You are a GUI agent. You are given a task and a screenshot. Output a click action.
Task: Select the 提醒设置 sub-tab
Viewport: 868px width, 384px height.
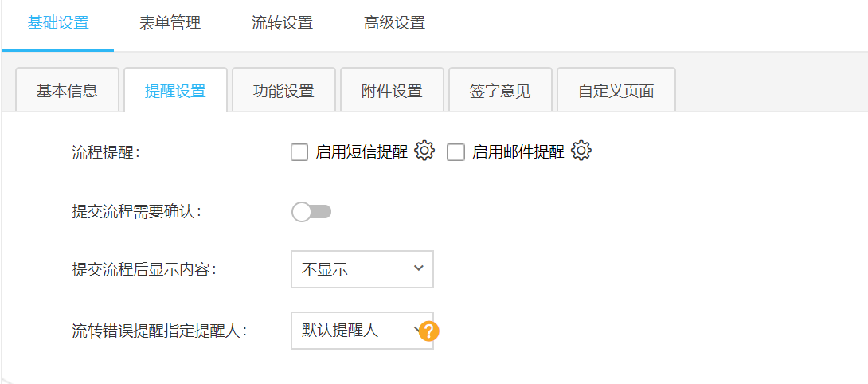click(x=175, y=91)
